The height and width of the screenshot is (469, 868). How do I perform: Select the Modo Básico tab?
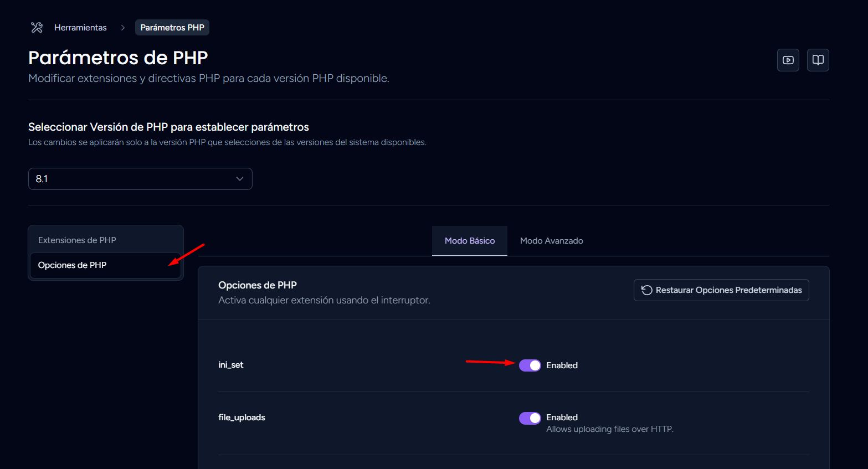[469, 241]
